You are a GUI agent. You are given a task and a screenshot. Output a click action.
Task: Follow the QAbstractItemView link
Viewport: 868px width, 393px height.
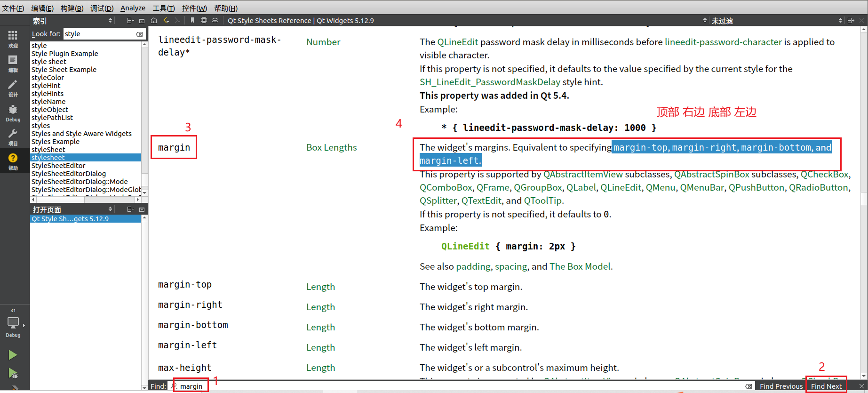pos(583,174)
